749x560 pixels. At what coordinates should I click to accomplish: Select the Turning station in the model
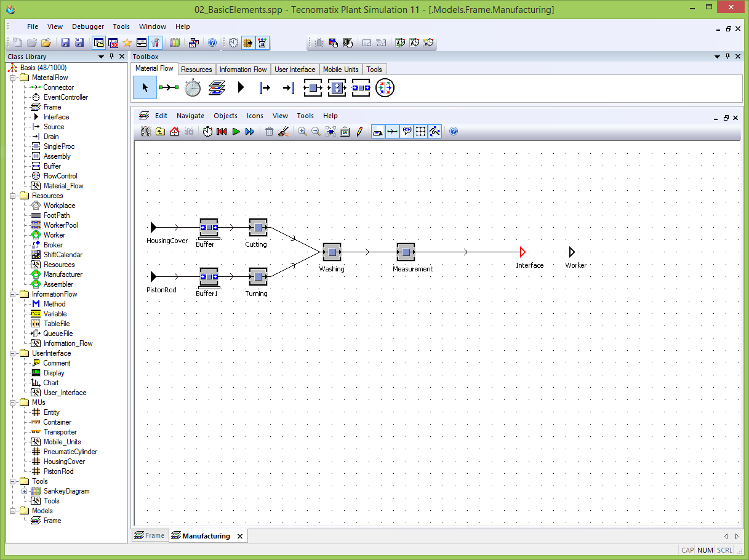coord(258,277)
